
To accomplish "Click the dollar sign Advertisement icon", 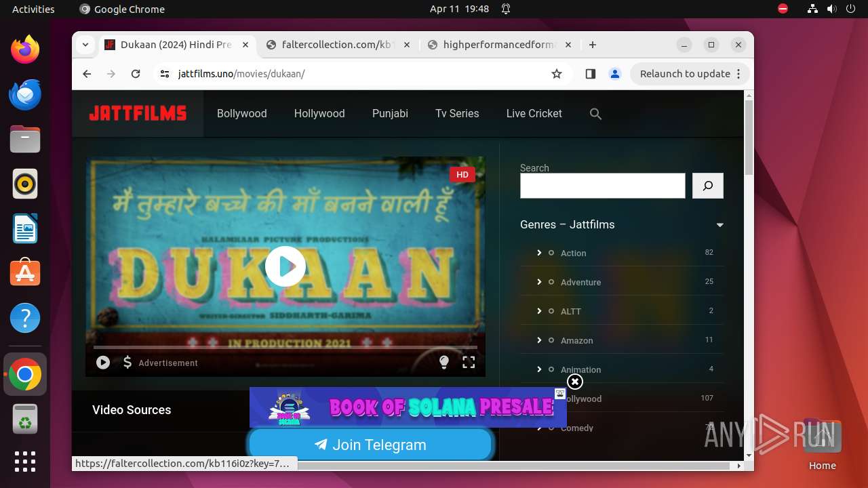I will coord(127,363).
